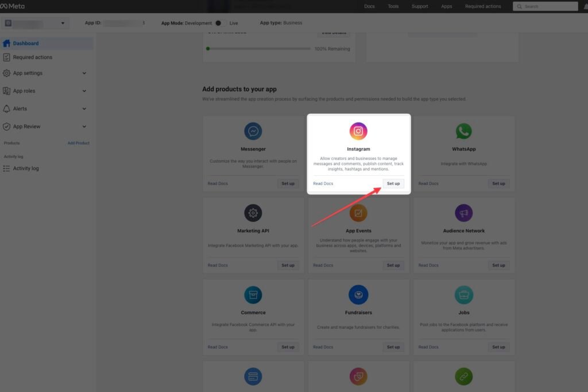588x392 pixels.
Task: Click the Jobs briefcase icon
Action: 464,295
